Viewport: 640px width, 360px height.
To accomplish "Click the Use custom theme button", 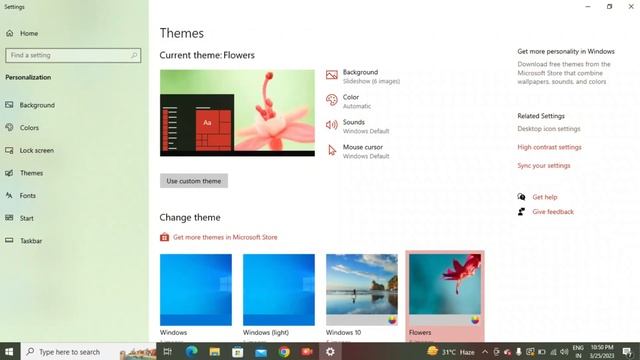I will tap(194, 181).
